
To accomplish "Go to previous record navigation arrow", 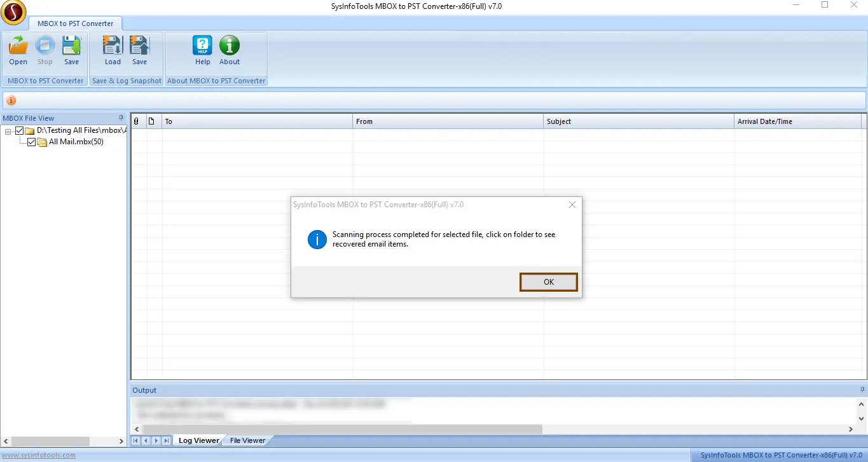I will click(146, 440).
